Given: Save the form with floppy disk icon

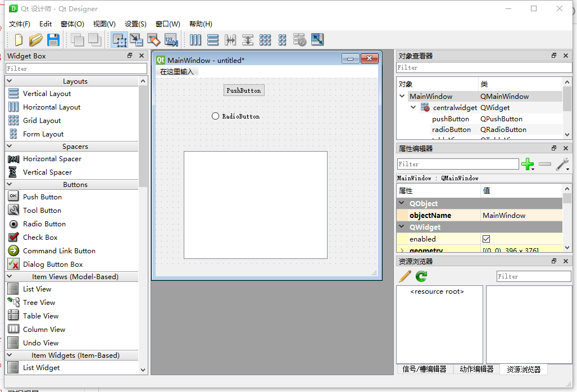Looking at the screenshot, I should [53, 40].
